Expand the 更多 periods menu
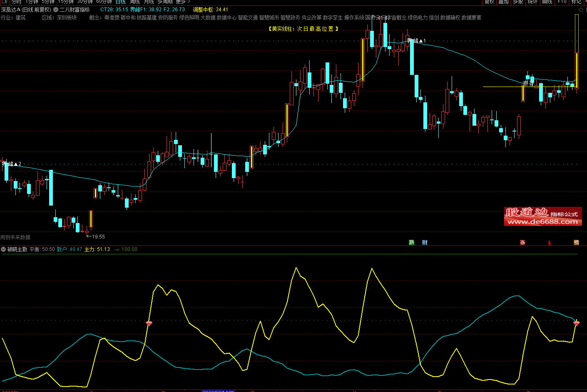The width and height of the screenshot is (587, 392). click(x=183, y=2)
